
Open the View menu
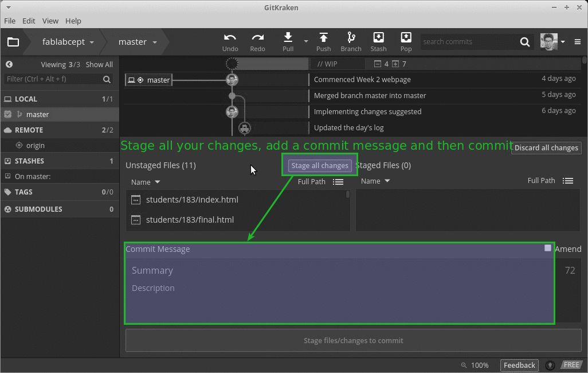coord(50,21)
